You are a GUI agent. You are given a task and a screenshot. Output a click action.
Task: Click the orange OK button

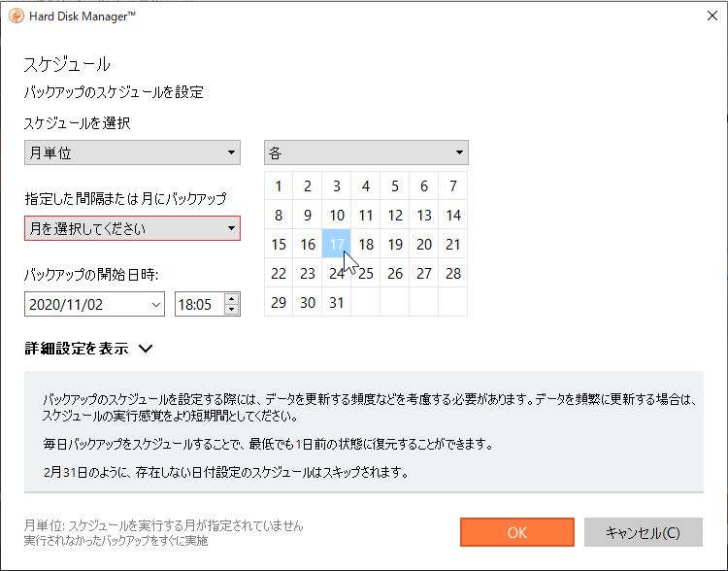tap(516, 532)
